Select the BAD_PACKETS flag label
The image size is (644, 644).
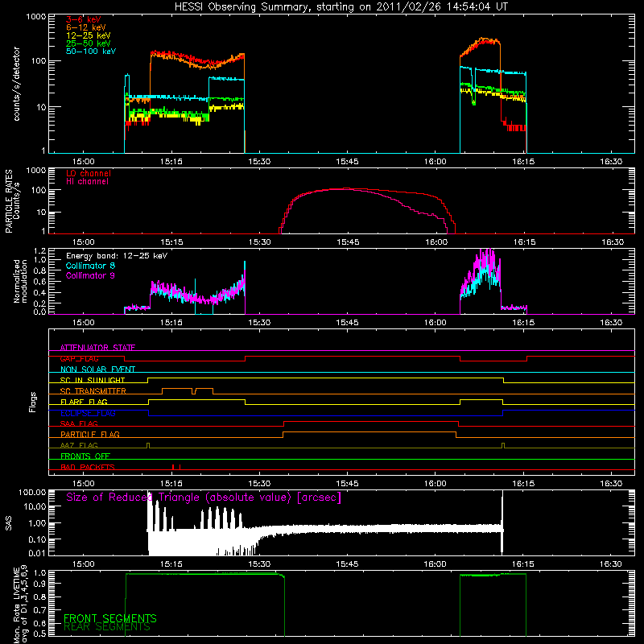point(88,467)
